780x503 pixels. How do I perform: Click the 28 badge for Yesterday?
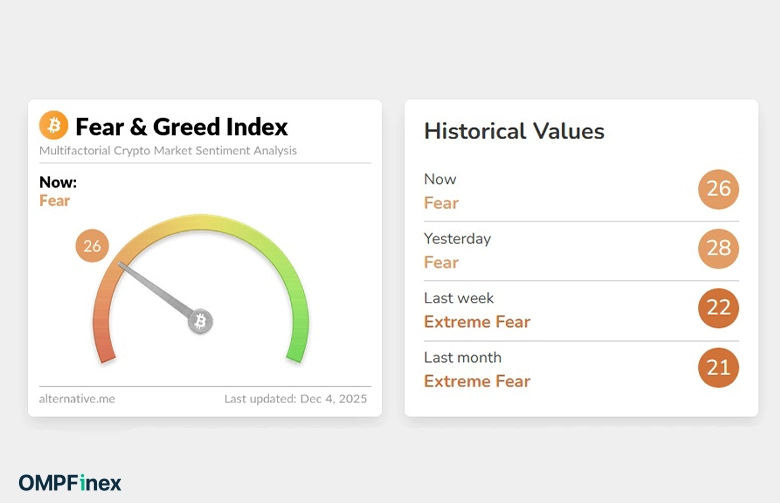[x=718, y=249]
